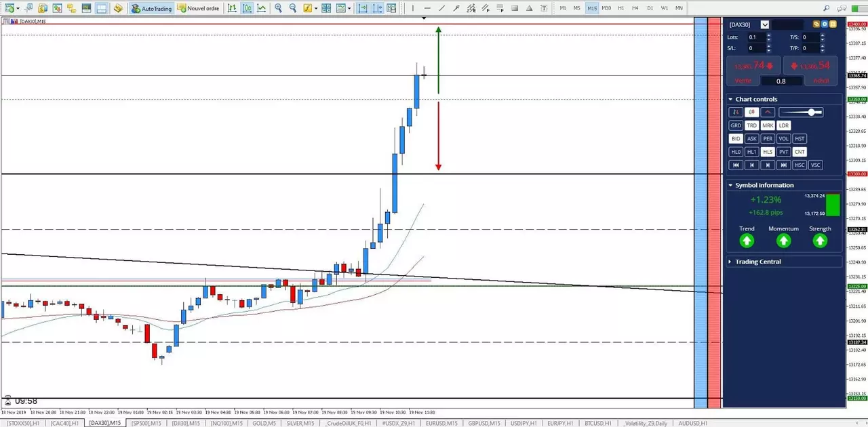868x427 pixels.
Task: Click the Trend up arrow indicator
Action: pyautogui.click(x=747, y=241)
